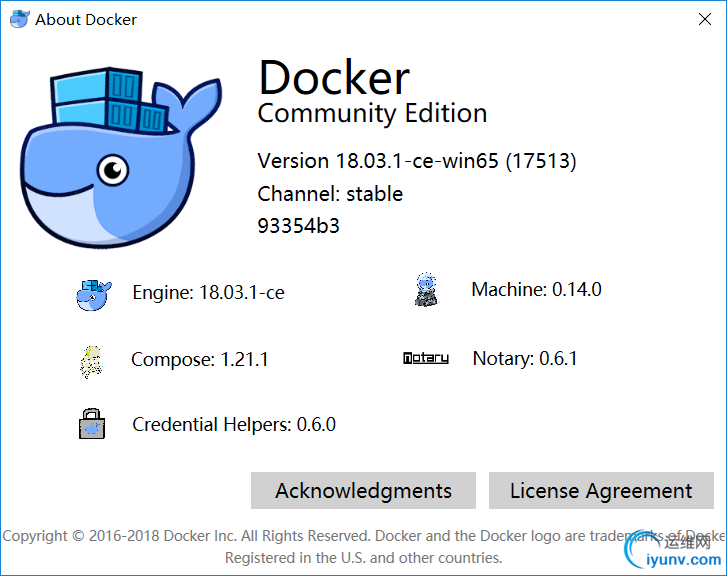Click the Machine robot icon
This screenshot has width=727, height=576.
[x=426, y=289]
